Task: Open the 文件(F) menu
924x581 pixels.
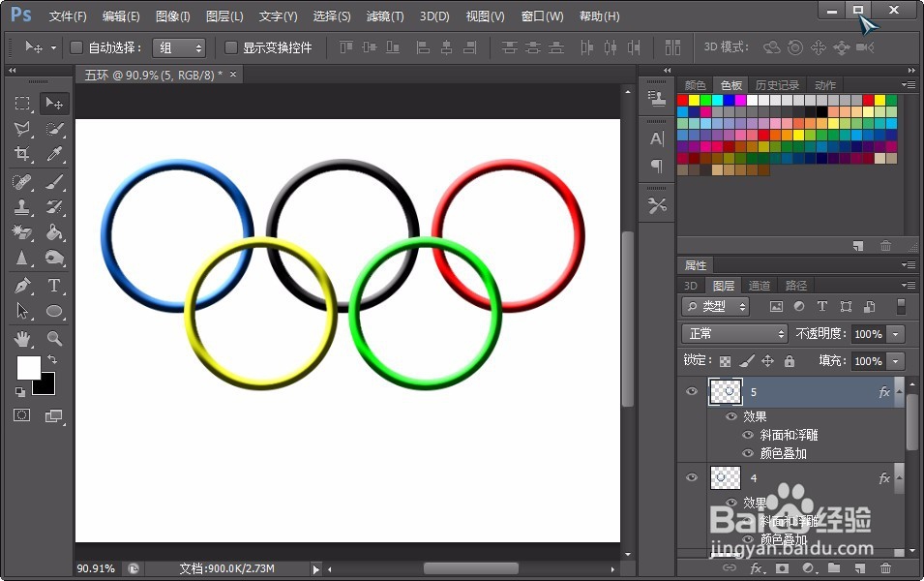Action: tap(68, 16)
